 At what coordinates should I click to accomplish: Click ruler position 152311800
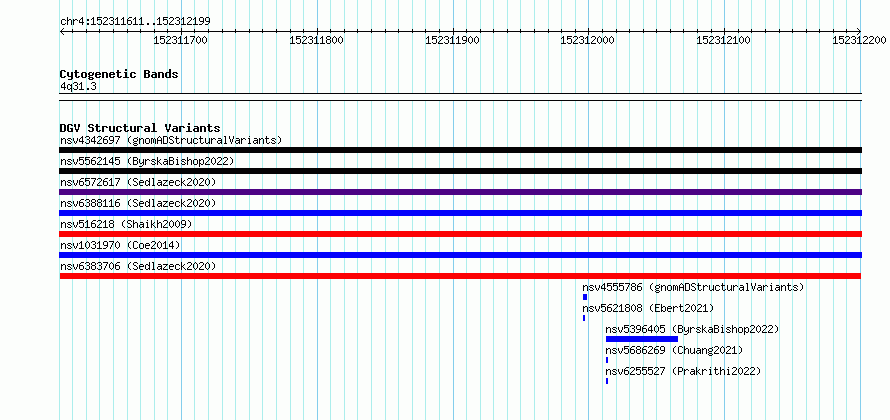point(316,40)
